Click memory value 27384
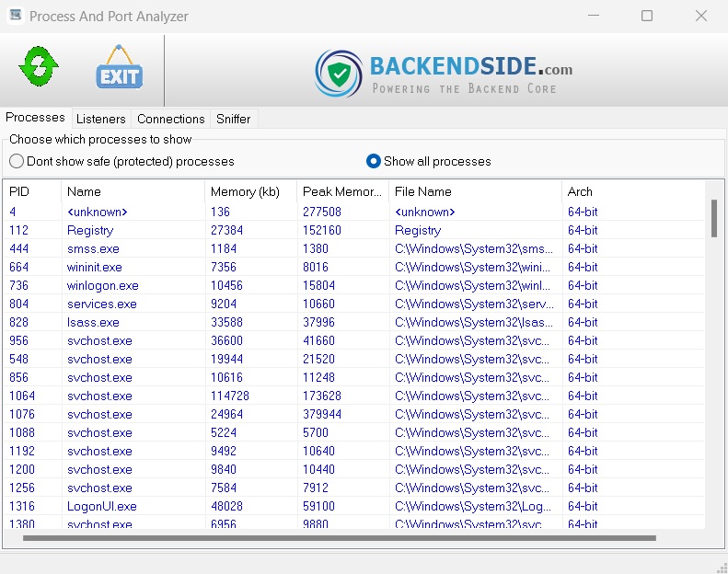Screen dimensions: 728x574 [226, 230]
